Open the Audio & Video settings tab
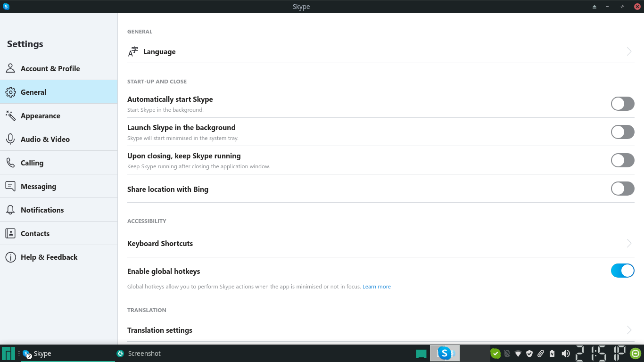644x362 pixels. click(58, 139)
